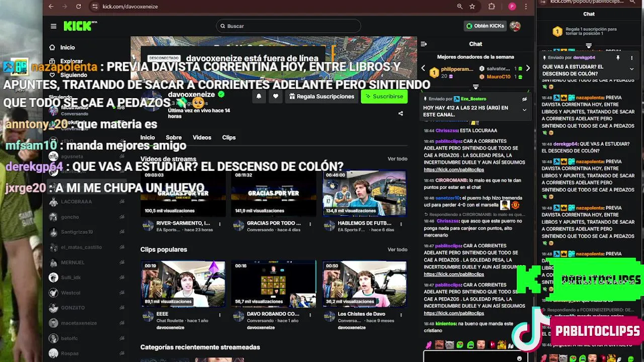Viewport: 644px width, 362px height.
Task: Click Ver todo next to Videos de stream
Action: click(397, 159)
